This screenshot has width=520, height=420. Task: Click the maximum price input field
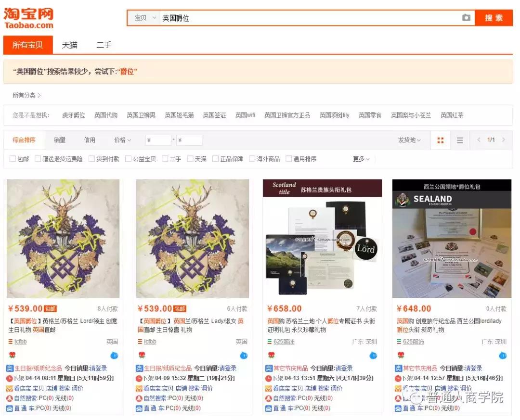pyautogui.click(x=189, y=140)
